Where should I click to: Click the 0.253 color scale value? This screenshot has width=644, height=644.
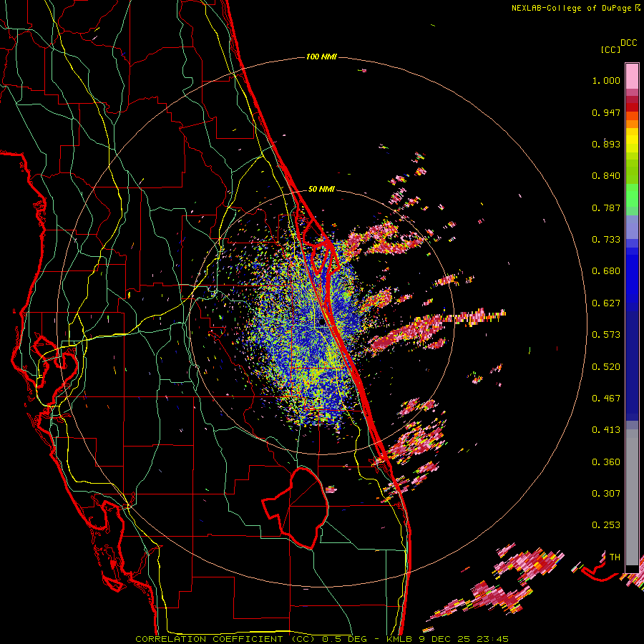click(606, 525)
